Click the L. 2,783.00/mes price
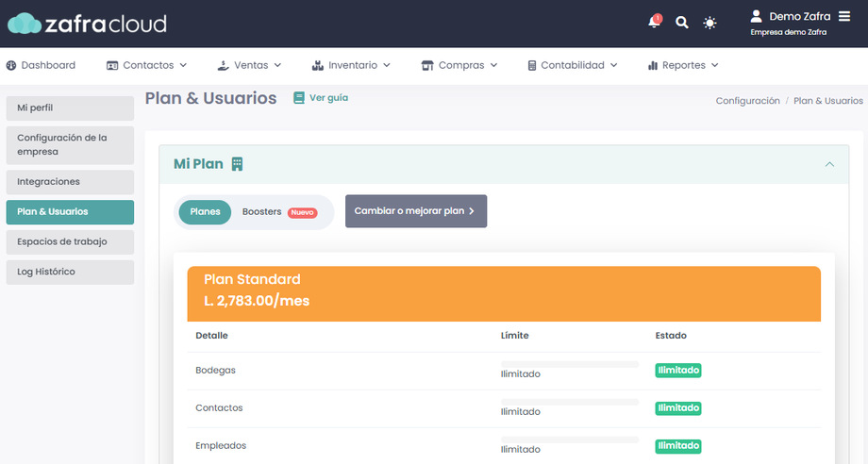This screenshot has height=464, width=868. pos(257,301)
